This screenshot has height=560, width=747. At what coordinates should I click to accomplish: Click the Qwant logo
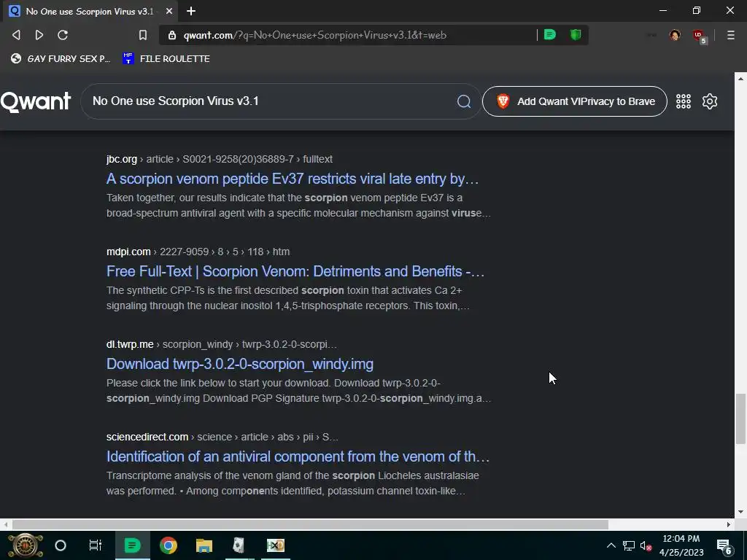(x=36, y=101)
